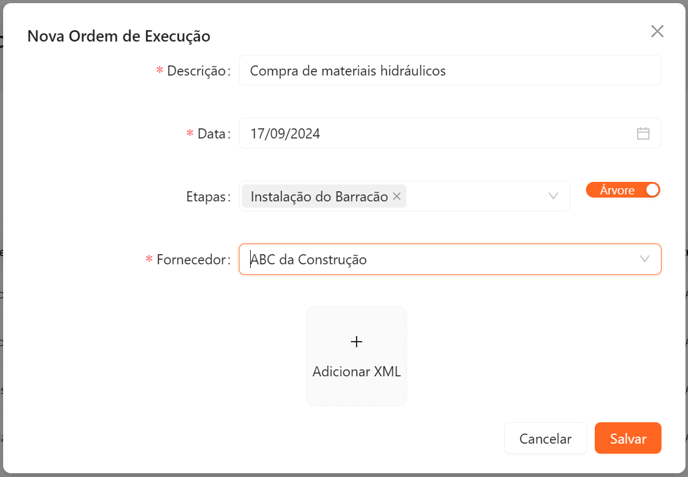Click the Salvar button

[628, 438]
